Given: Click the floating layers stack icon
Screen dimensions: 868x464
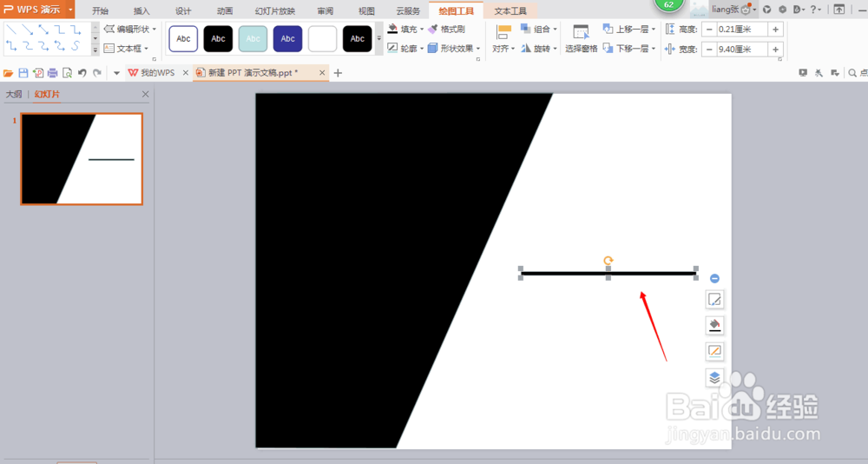Looking at the screenshot, I should coord(714,377).
